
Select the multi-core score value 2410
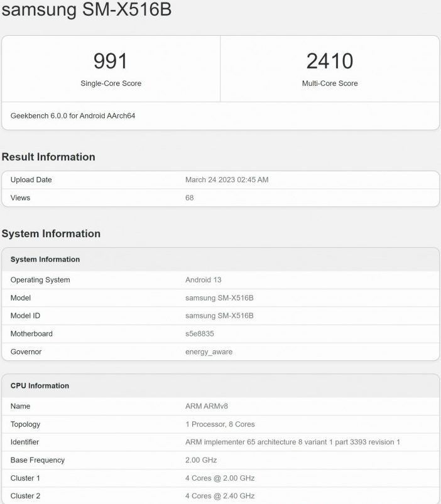click(x=330, y=61)
